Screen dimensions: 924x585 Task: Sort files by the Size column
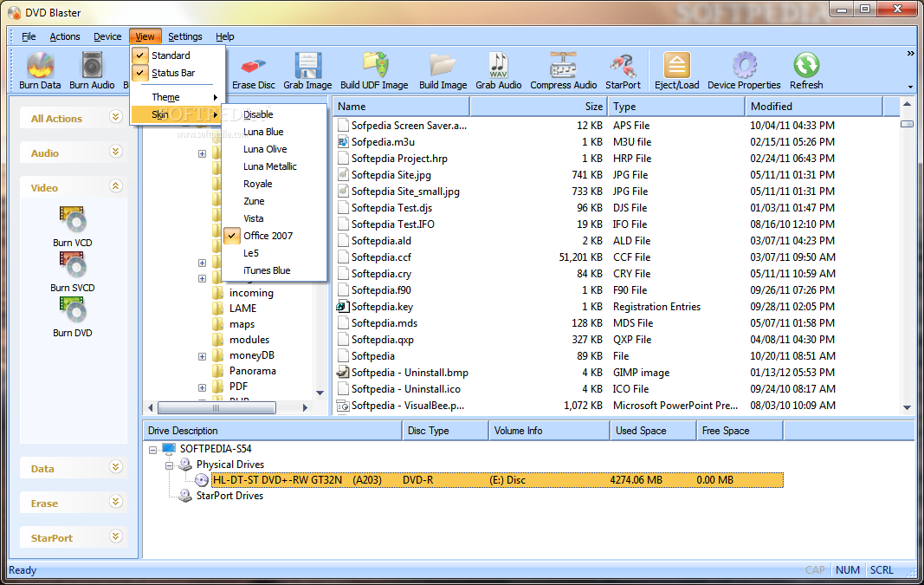[x=539, y=107]
